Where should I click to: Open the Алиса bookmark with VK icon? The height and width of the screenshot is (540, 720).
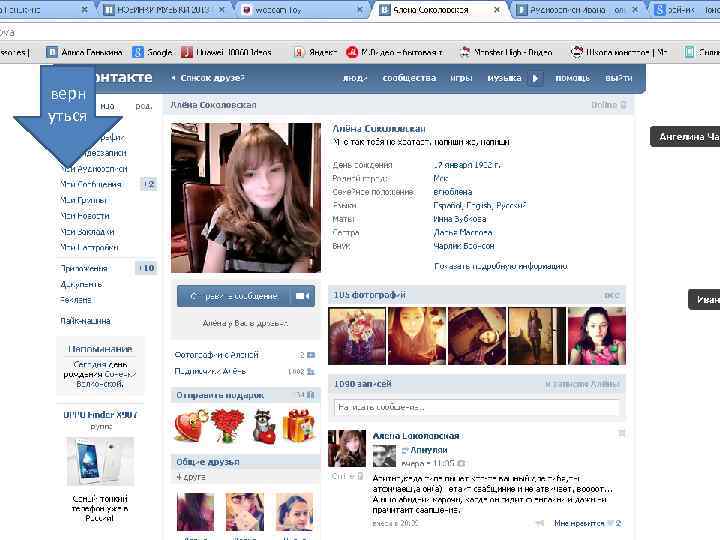click(x=84, y=52)
